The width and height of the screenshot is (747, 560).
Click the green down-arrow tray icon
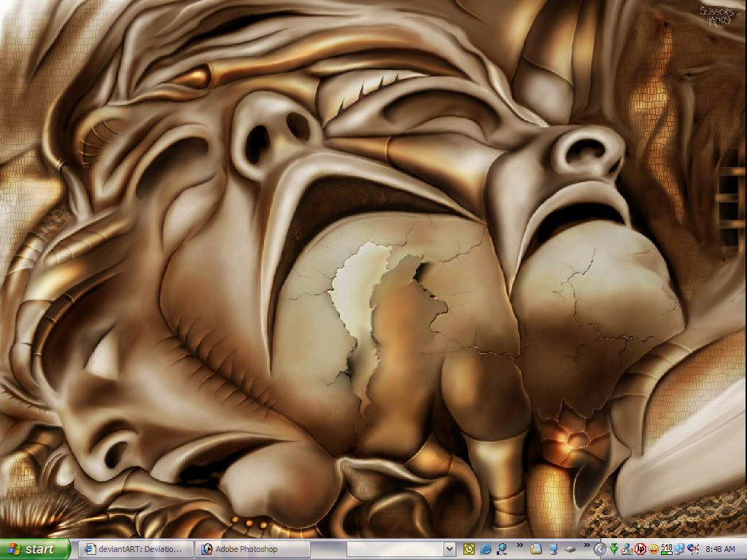(614, 549)
